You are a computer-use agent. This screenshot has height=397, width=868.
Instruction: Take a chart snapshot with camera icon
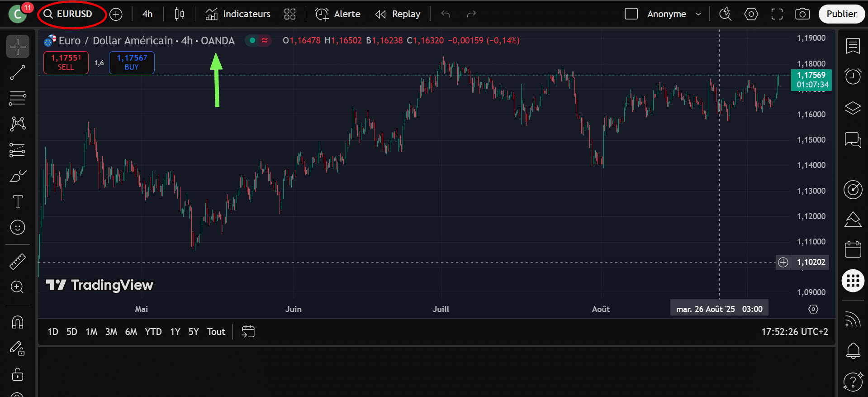click(802, 14)
